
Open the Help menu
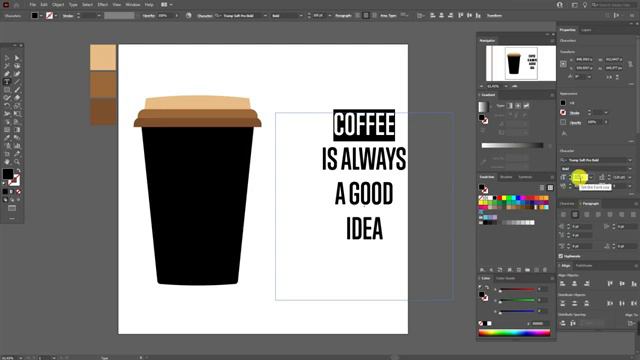[x=149, y=5]
